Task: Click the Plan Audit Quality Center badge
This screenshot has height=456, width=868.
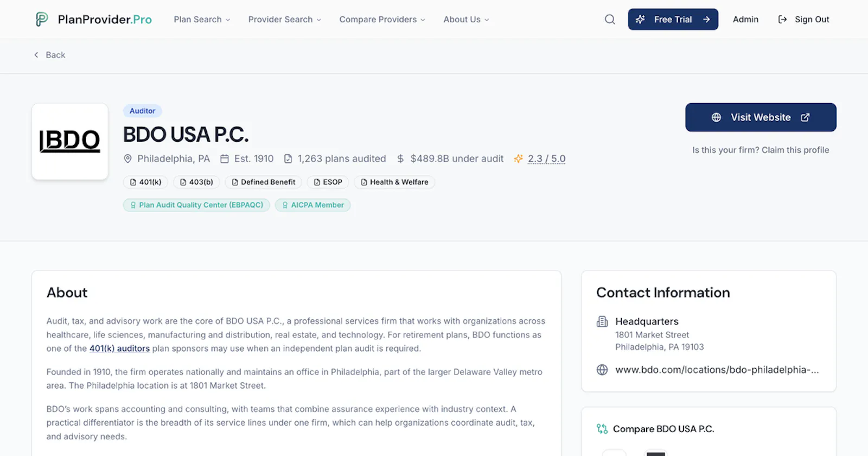Action: [x=196, y=205]
